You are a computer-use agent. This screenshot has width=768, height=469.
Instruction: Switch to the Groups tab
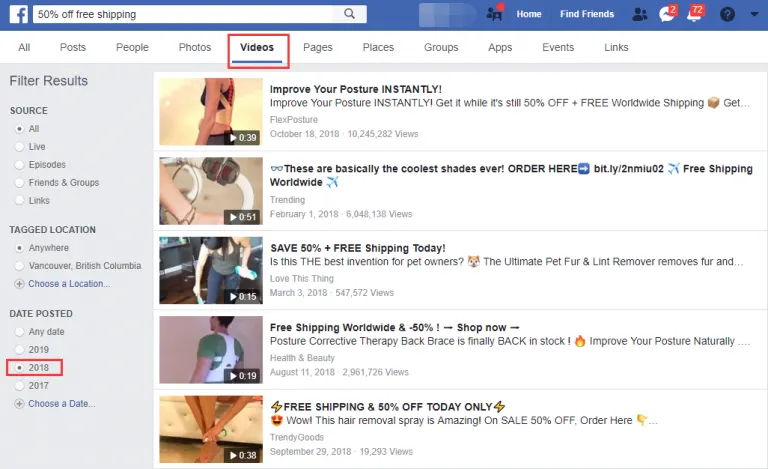[x=440, y=47]
